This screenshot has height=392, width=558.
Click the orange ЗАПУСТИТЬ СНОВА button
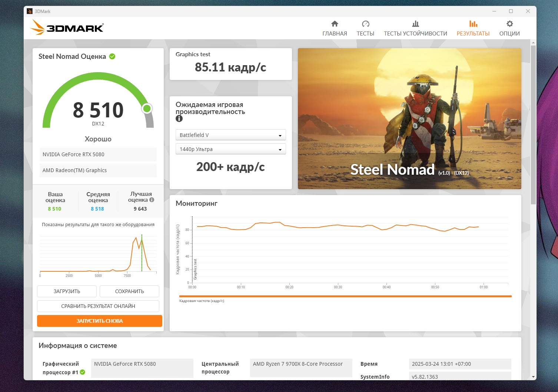tap(100, 321)
